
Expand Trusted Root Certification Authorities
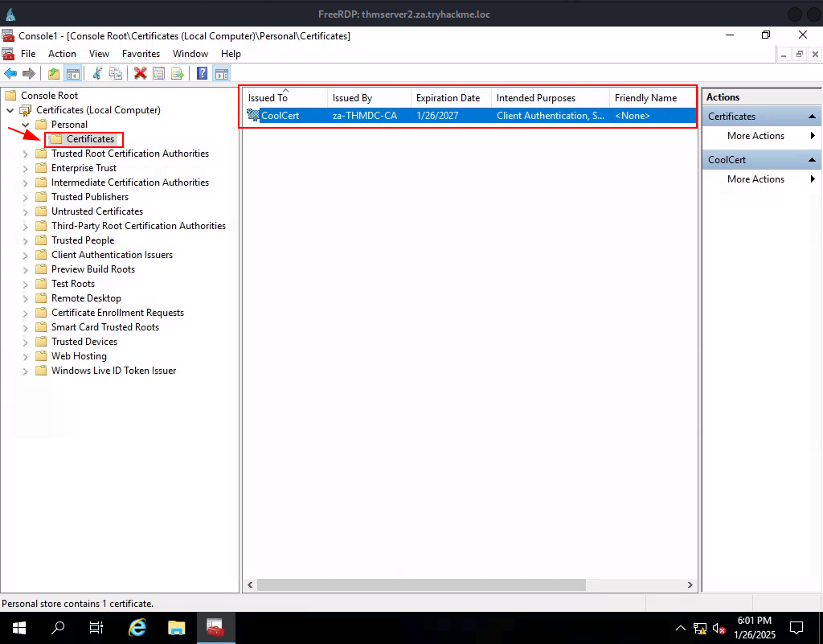(x=25, y=154)
